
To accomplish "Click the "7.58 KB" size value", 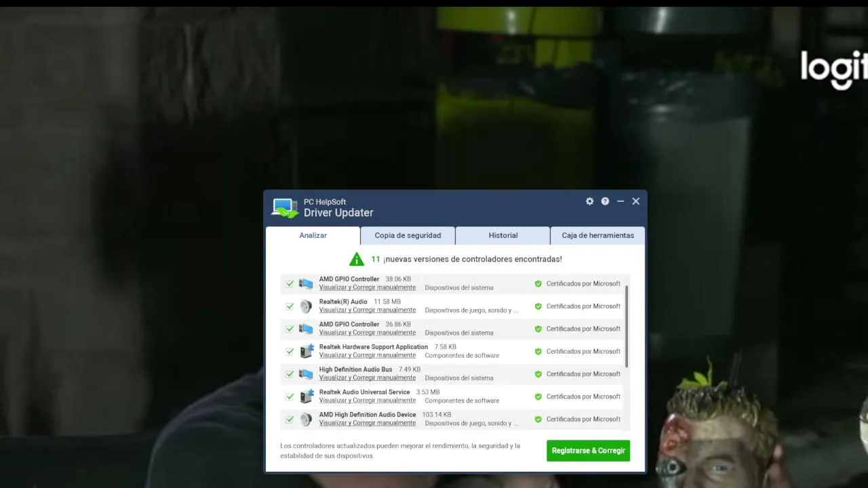I will pos(446,347).
